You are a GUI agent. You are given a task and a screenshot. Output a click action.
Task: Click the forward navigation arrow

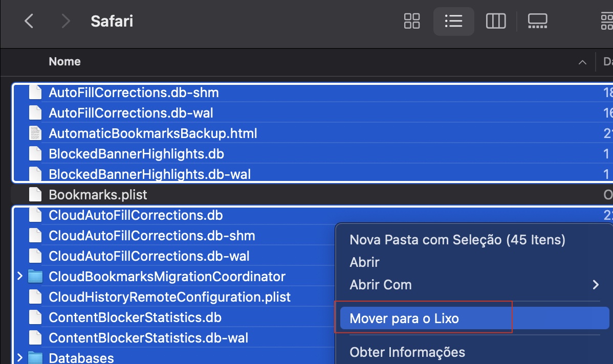pyautogui.click(x=64, y=21)
